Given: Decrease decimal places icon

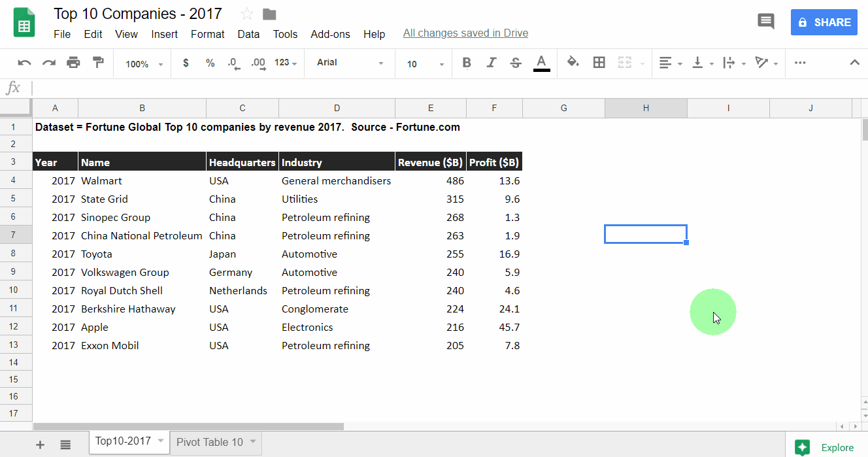Looking at the screenshot, I should point(233,63).
